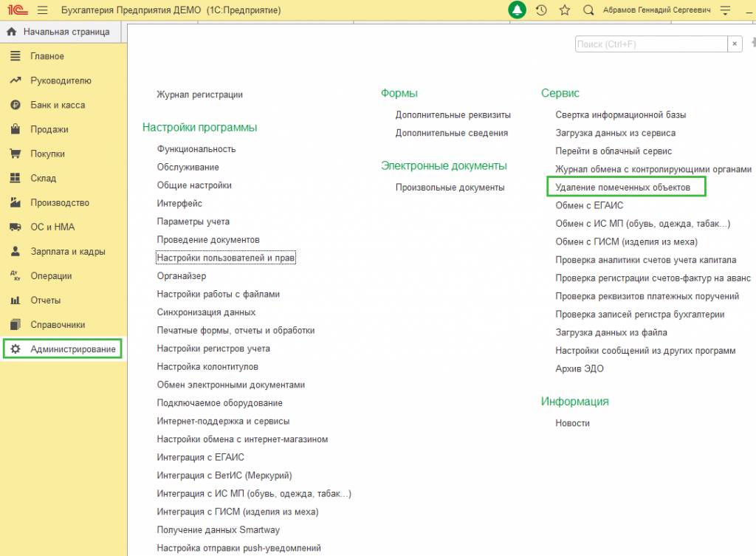Click the Склад grid icon

(x=16, y=178)
